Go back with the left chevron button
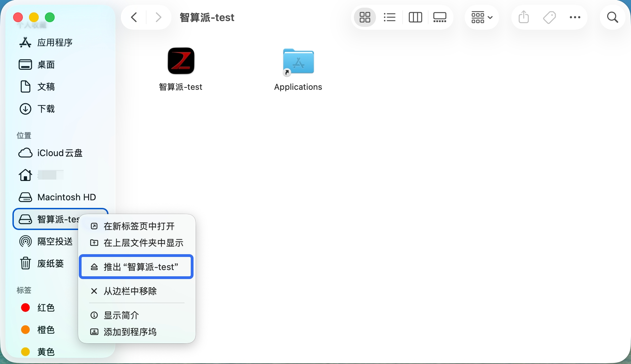Viewport: 631px width, 364px height. [134, 17]
